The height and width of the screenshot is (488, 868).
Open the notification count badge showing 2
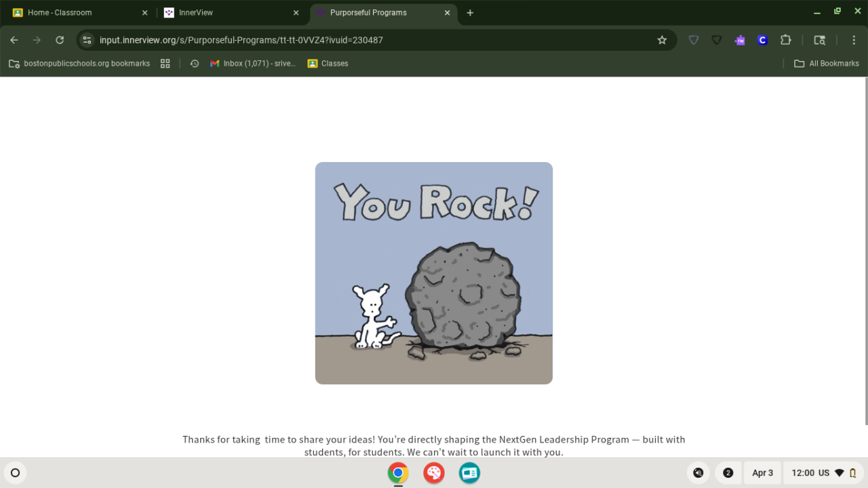[x=728, y=473]
